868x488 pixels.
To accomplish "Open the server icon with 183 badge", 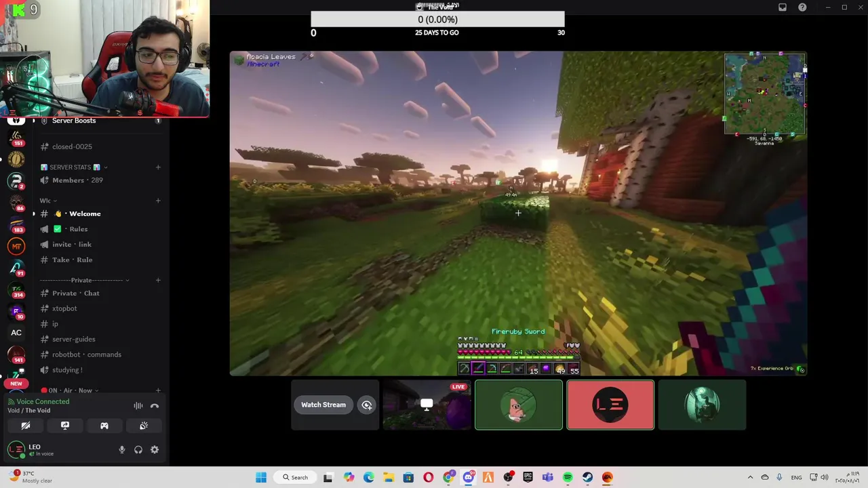I will 16,224.
